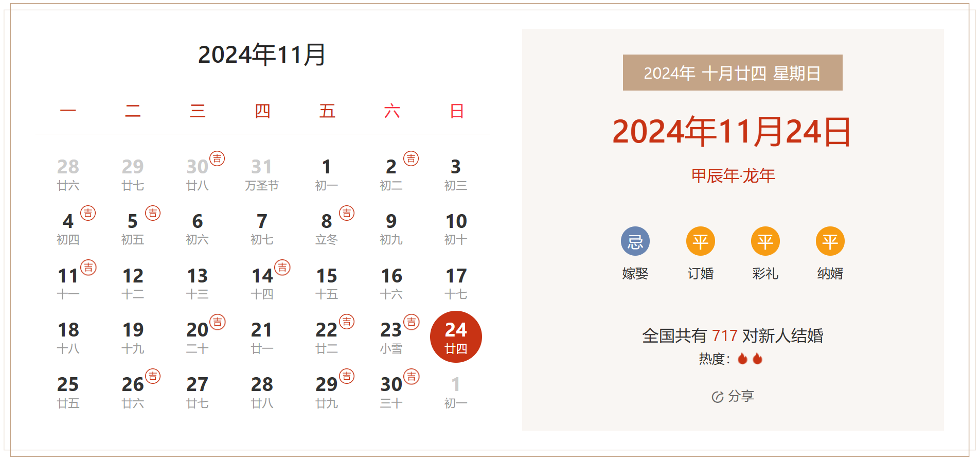Click the flame heat rating icons
The width and height of the screenshot is (980, 460).
tap(750, 359)
